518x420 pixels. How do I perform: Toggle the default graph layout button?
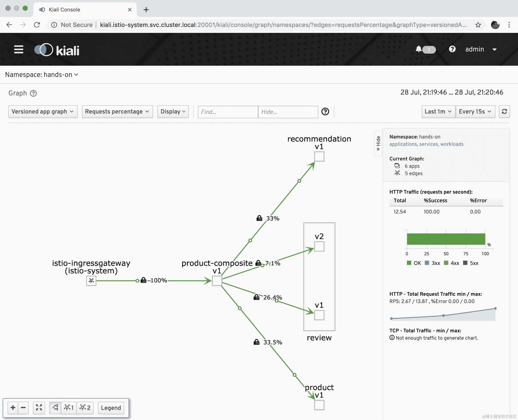pos(55,408)
